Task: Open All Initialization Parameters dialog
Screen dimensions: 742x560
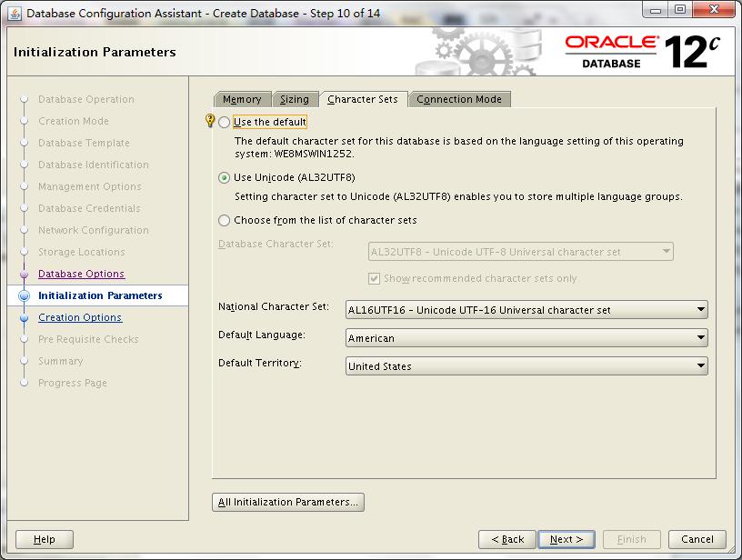Action: click(x=288, y=503)
